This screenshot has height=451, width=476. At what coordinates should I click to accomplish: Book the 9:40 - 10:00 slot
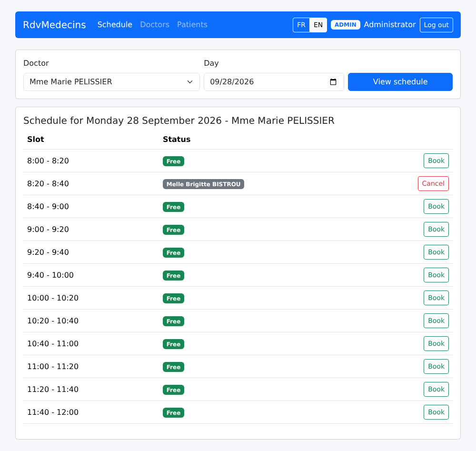tap(436, 275)
